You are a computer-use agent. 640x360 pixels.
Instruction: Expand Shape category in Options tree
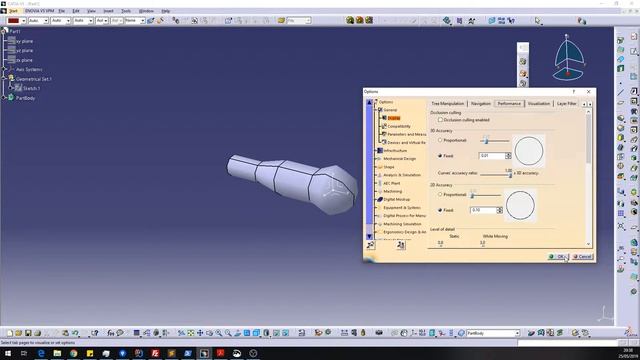coord(376,167)
